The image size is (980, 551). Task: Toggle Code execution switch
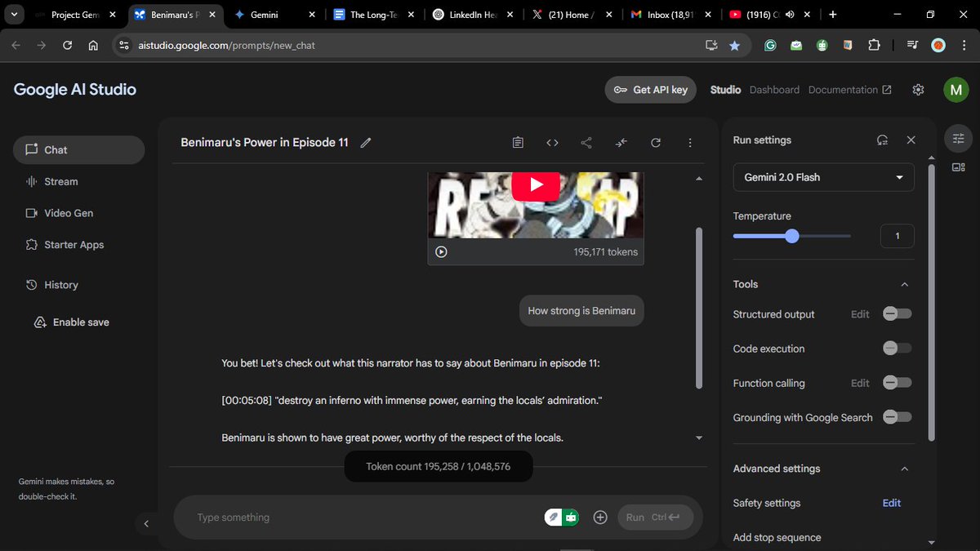point(898,349)
